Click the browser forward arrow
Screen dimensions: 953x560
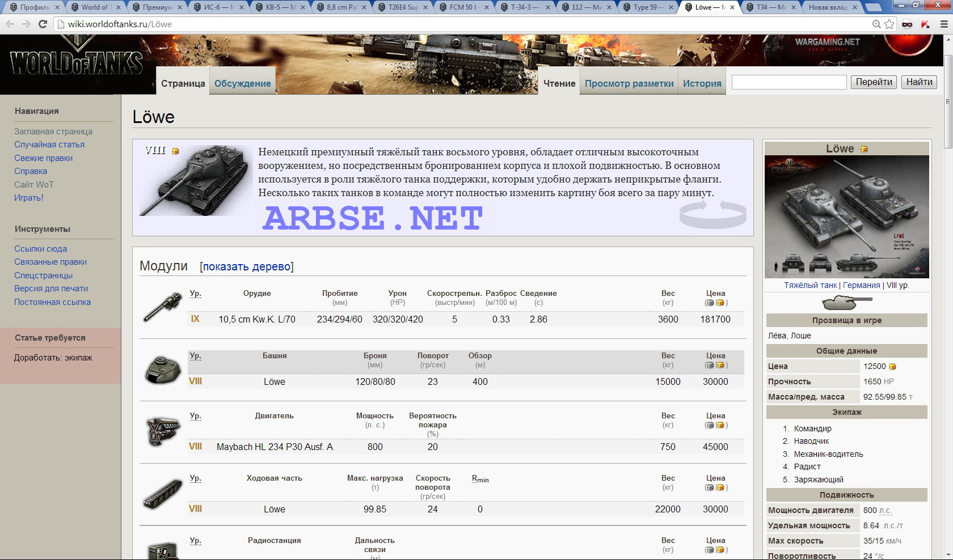pos(26,24)
